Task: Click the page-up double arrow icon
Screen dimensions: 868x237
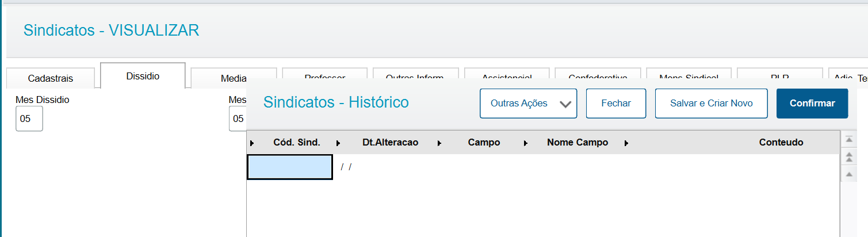Action: point(848,156)
